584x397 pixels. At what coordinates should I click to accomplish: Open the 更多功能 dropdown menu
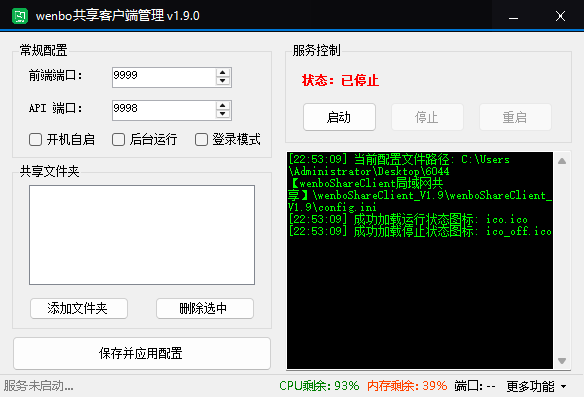[537, 386]
